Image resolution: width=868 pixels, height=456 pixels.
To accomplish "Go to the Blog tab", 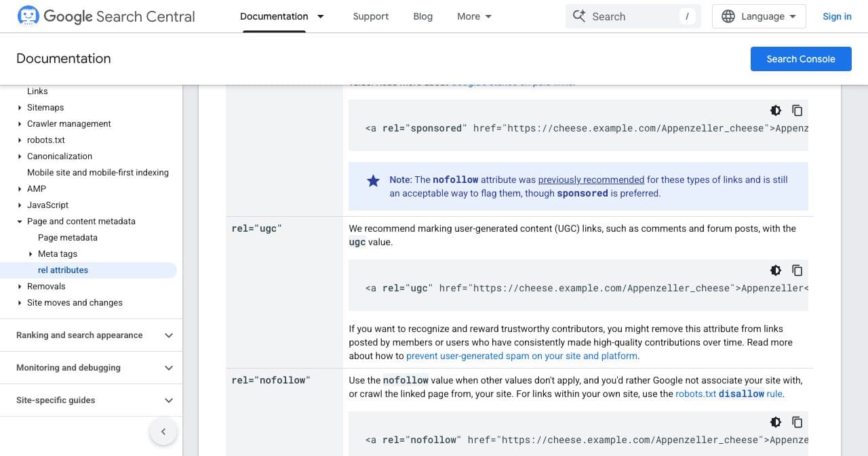I will [x=422, y=16].
